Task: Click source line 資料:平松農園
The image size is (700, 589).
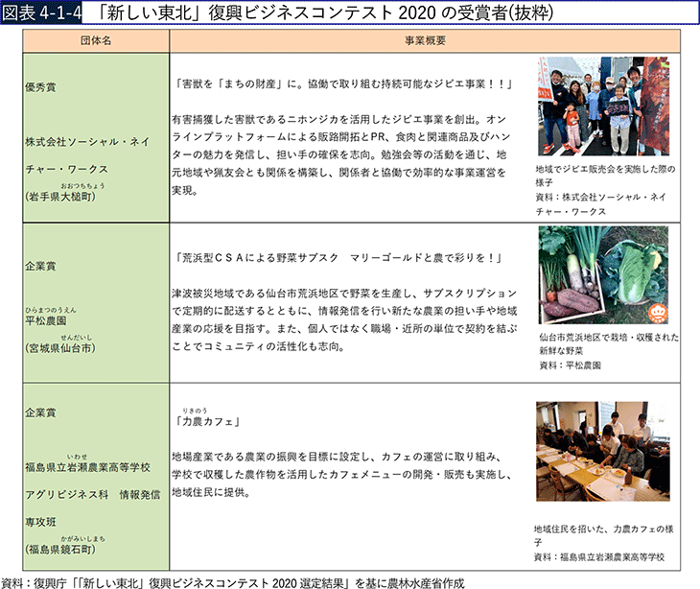Action: tap(571, 365)
